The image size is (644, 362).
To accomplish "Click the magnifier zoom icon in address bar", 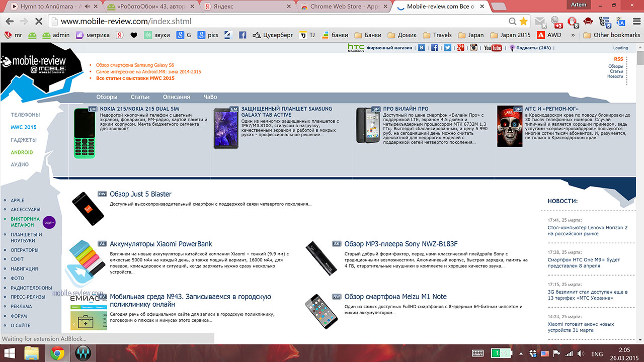I will coord(512,22).
